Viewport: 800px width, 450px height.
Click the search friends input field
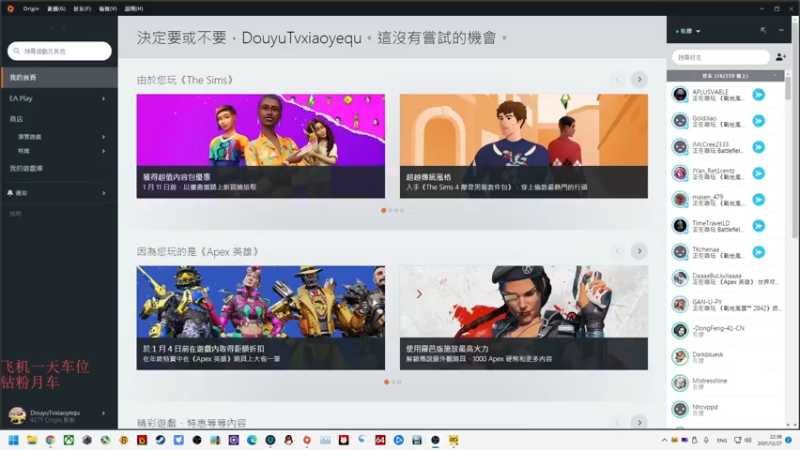point(720,57)
